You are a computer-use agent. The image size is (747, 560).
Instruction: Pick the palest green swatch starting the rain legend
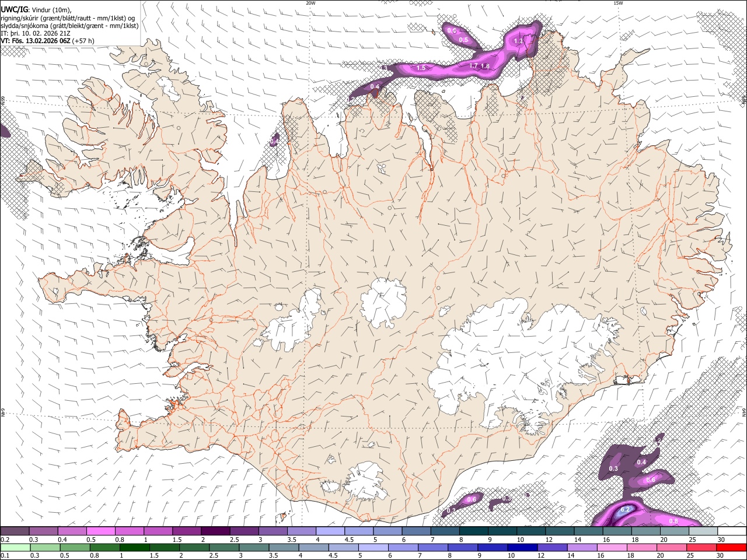15,547
